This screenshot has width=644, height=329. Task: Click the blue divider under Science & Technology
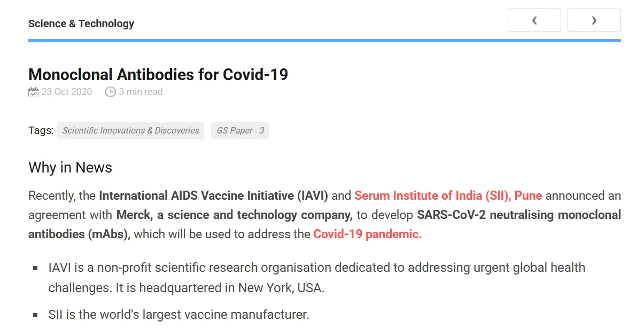point(324,41)
